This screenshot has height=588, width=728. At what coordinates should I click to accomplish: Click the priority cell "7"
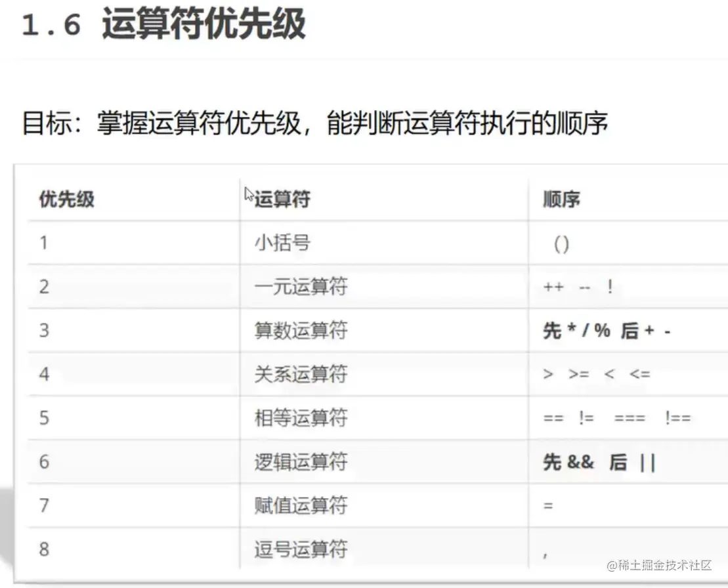44,505
